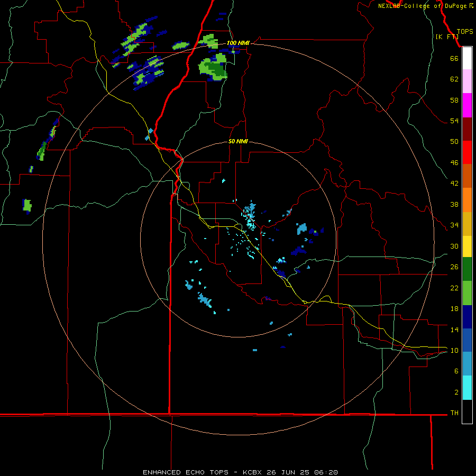Click the TH label at the legend bottom
476x476 pixels.
(x=454, y=413)
